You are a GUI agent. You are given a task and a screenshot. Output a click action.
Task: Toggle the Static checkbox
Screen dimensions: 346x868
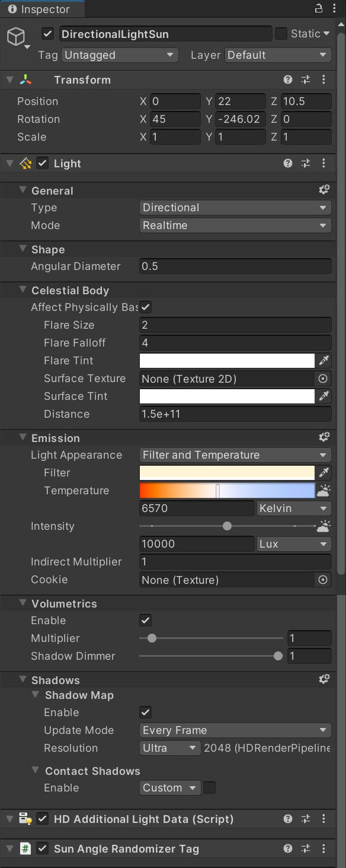pyautogui.click(x=281, y=34)
